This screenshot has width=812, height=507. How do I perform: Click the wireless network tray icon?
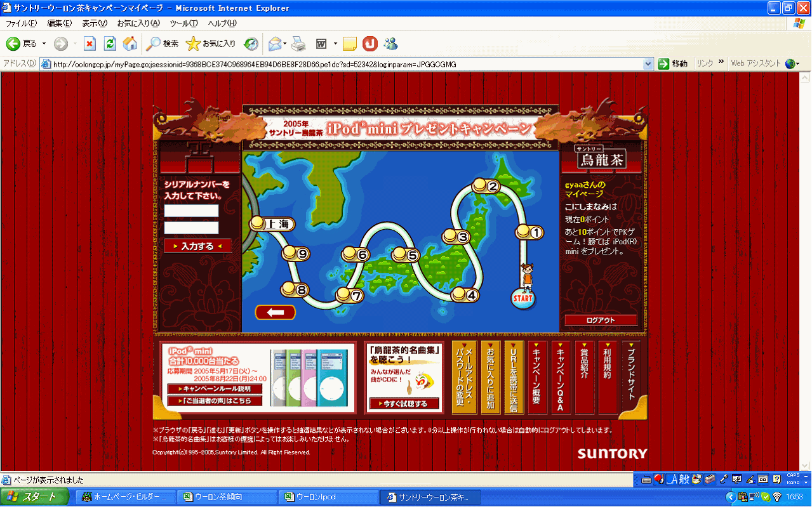coord(777,497)
